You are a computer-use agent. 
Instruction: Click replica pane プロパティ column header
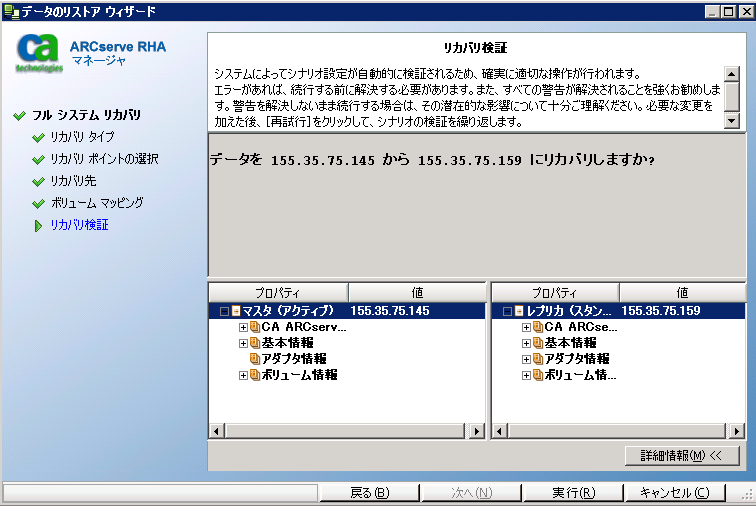click(x=555, y=292)
